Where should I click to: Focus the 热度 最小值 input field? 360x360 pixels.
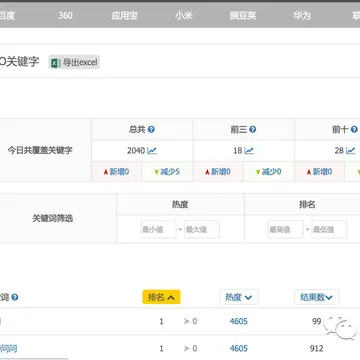click(x=158, y=229)
